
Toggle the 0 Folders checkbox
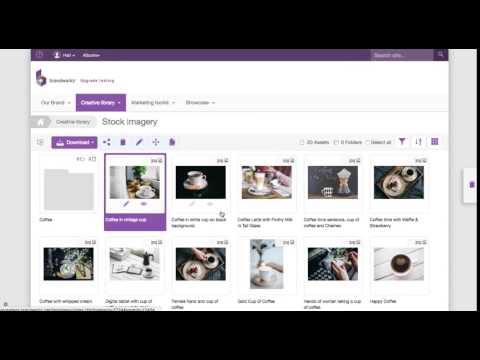tap(336, 142)
